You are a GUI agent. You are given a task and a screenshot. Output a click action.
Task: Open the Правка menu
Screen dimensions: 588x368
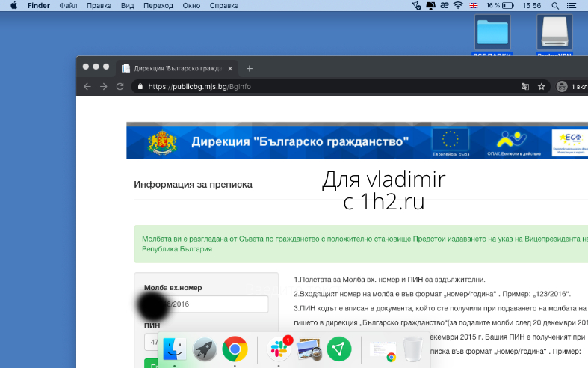[99, 5]
